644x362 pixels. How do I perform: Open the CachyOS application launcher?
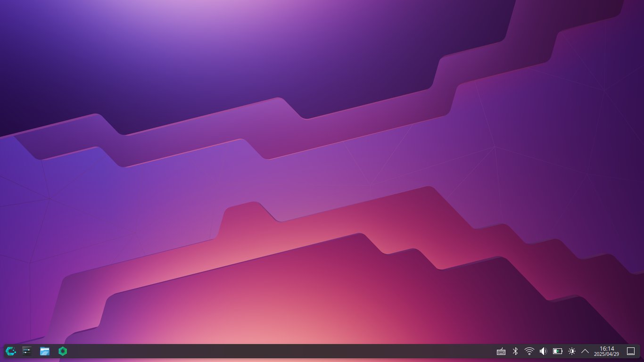(10, 351)
